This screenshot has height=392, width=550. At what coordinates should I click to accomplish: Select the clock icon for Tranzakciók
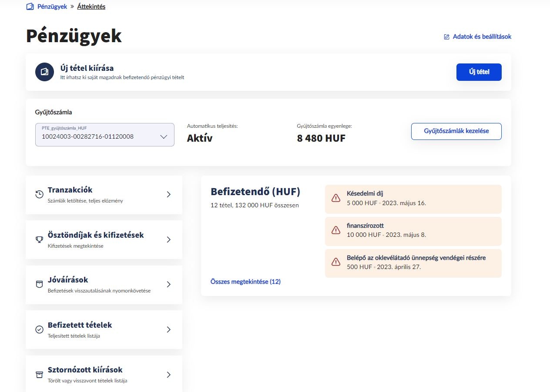39,194
